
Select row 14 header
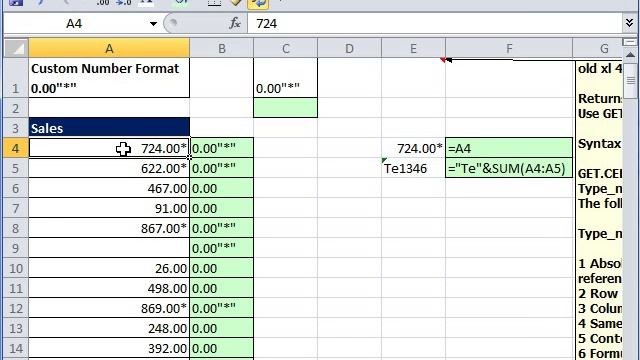pyautogui.click(x=16, y=348)
